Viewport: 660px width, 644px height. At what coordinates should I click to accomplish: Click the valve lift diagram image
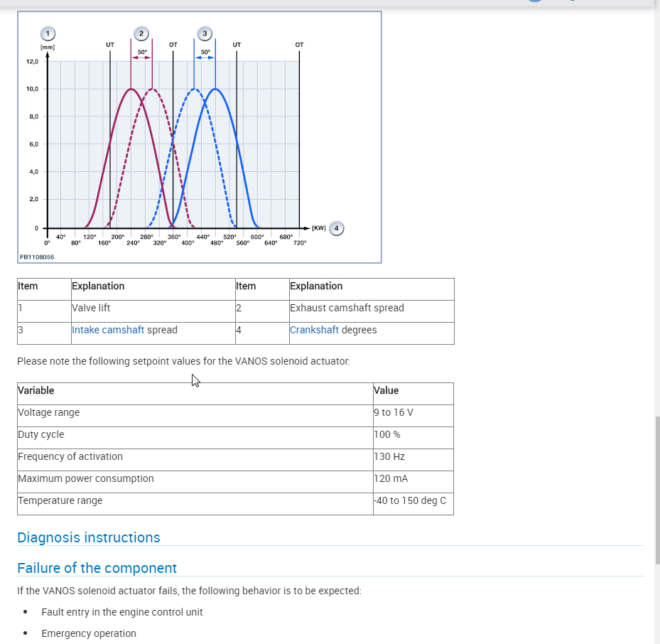199,142
